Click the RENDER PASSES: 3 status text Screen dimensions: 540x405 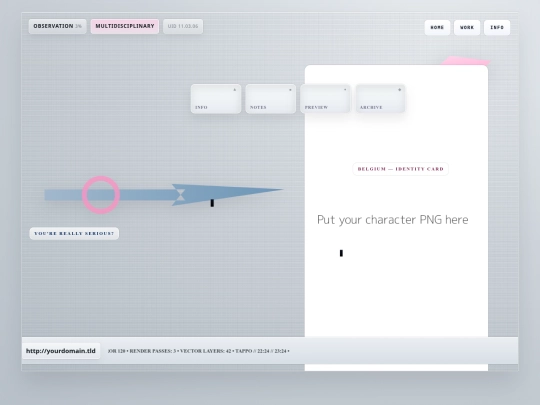[153, 351]
